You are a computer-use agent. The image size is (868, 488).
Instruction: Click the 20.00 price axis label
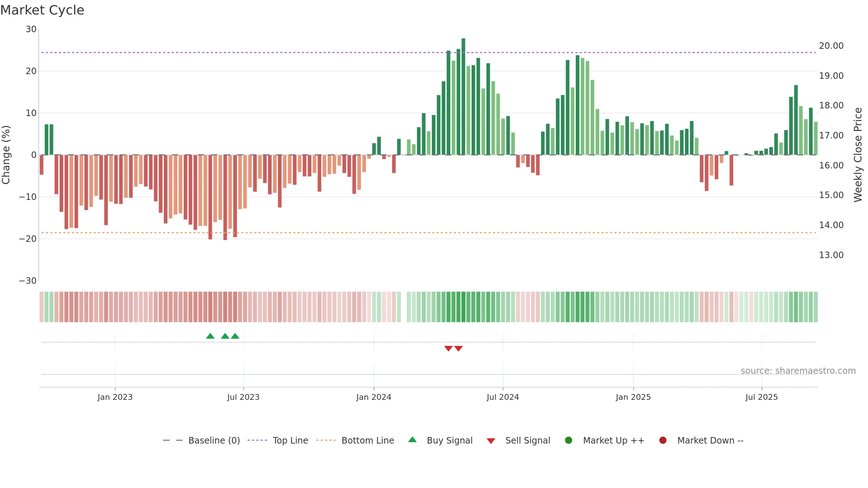tap(831, 46)
